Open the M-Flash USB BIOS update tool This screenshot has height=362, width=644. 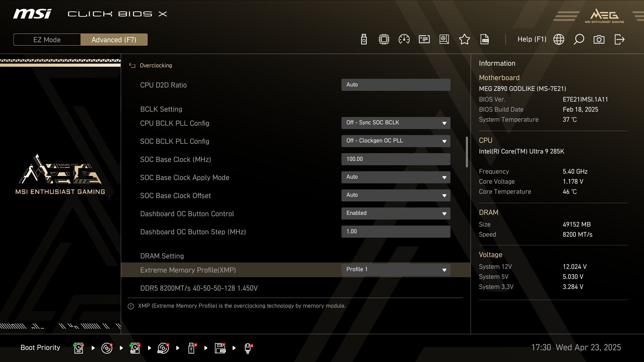tap(364, 40)
